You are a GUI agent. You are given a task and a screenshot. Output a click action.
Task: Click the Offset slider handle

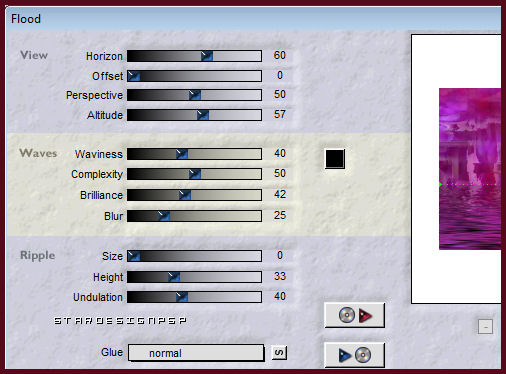click(134, 76)
